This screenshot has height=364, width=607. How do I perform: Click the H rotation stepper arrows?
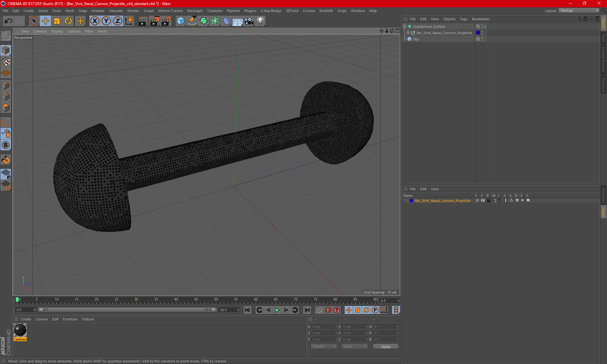pos(397,327)
